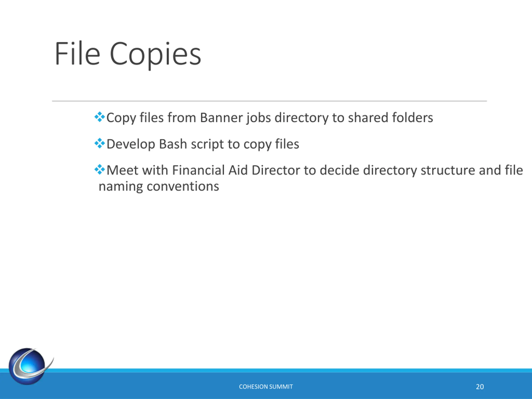Select the "Copy files from Banner jobs directory" bullet

(270, 118)
